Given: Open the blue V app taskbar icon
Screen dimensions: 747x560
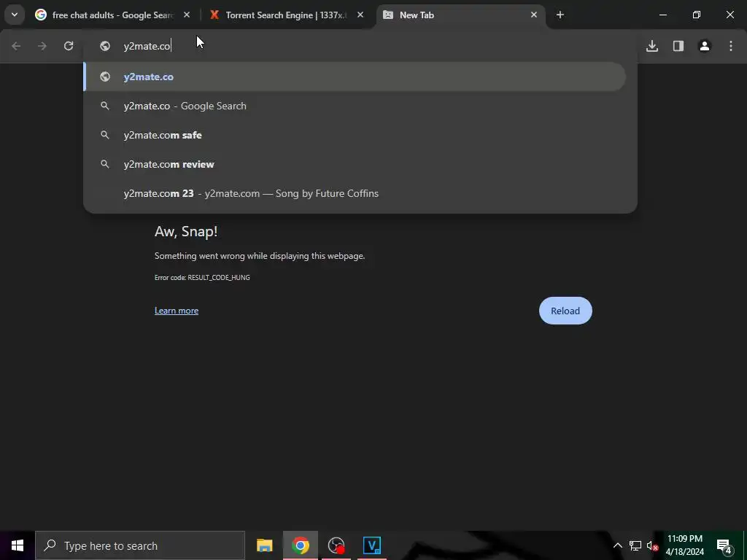Looking at the screenshot, I should coord(371,545).
